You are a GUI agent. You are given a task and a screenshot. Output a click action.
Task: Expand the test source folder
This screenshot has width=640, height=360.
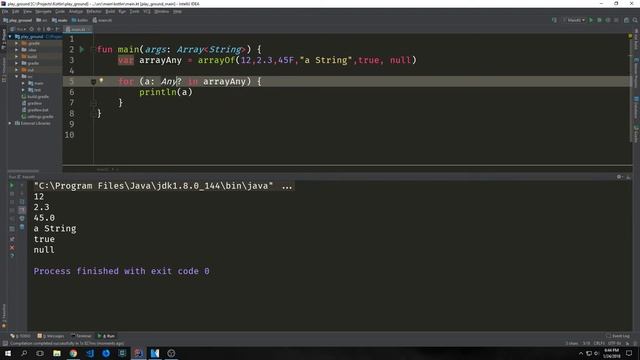click(x=23, y=90)
